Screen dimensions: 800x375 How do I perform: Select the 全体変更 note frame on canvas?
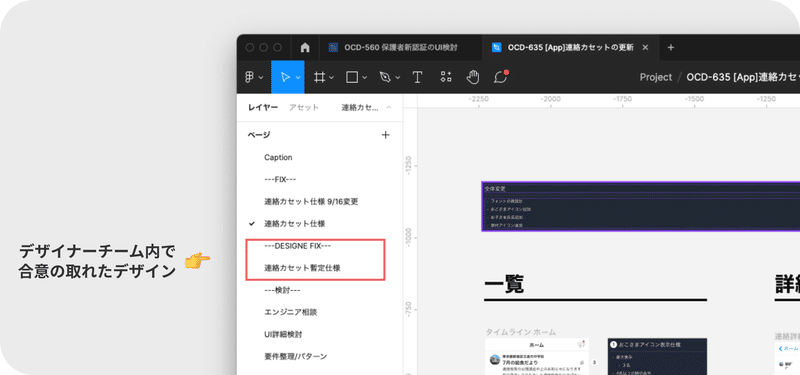click(640, 206)
